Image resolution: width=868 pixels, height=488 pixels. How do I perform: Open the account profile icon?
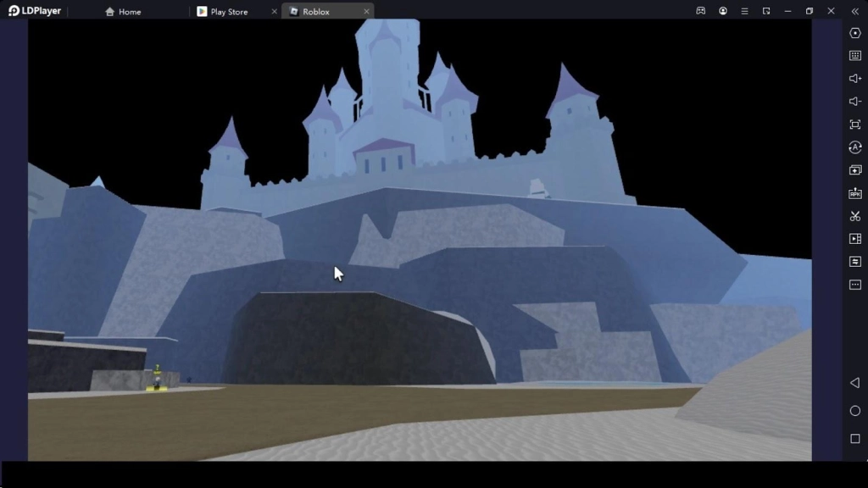[723, 10]
